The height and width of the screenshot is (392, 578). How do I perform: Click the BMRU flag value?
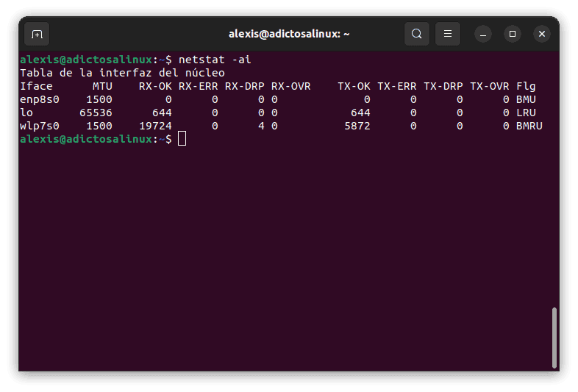(529, 126)
